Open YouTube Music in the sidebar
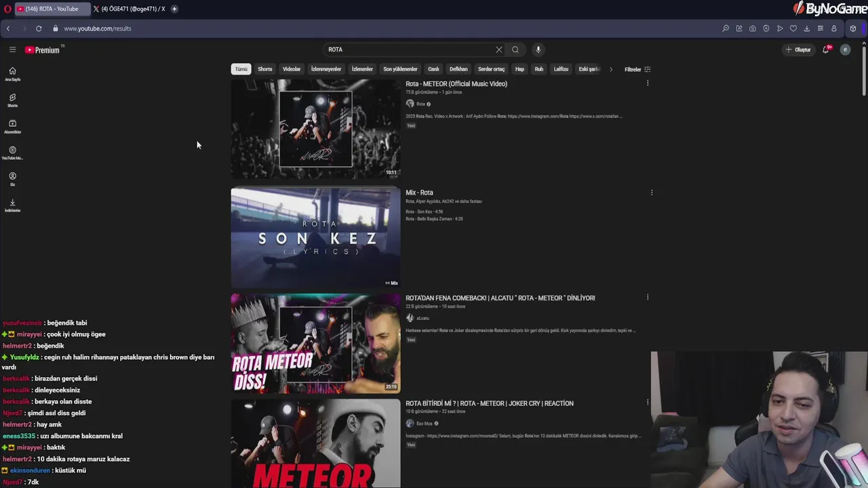 pos(12,153)
